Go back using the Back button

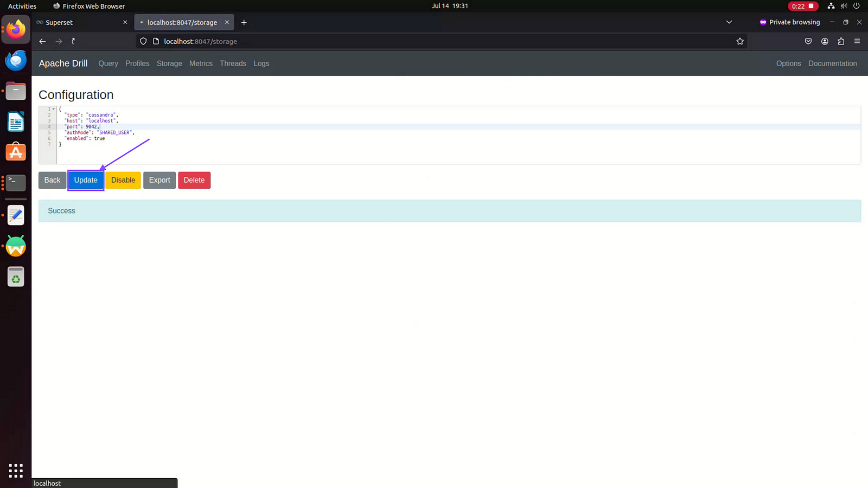(x=52, y=180)
